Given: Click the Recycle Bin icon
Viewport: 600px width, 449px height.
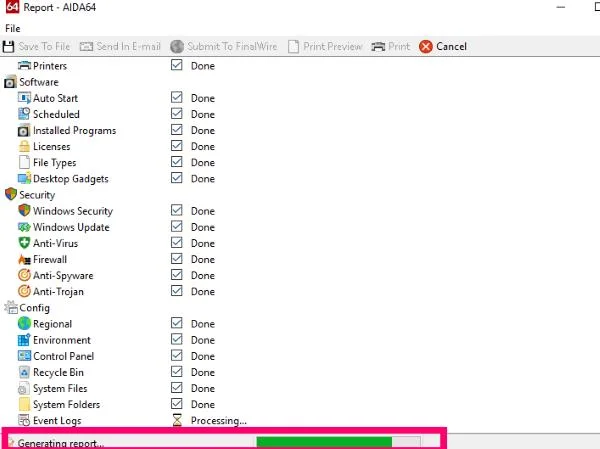Looking at the screenshot, I should pos(24,372).
